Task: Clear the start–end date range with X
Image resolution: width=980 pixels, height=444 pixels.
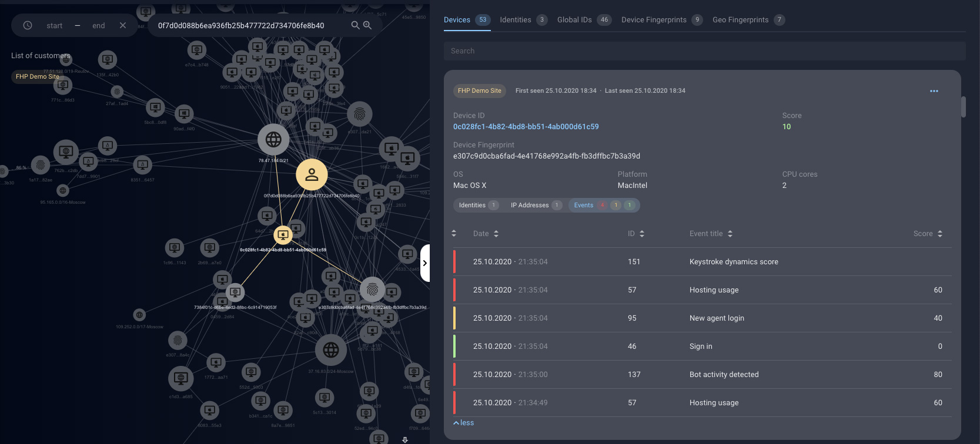Action: click(123, 25)
